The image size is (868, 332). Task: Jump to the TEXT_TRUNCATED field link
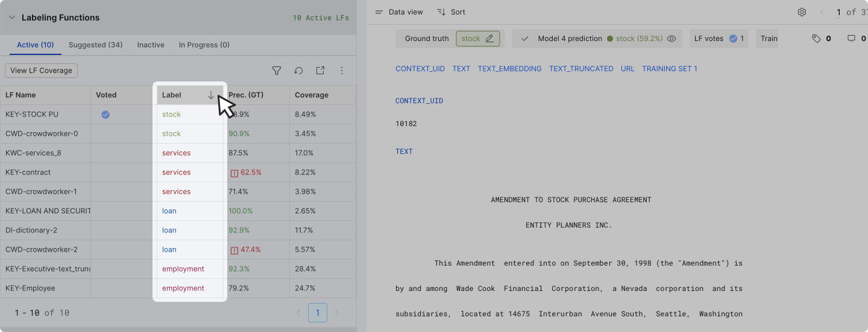[x=581, y=69]
